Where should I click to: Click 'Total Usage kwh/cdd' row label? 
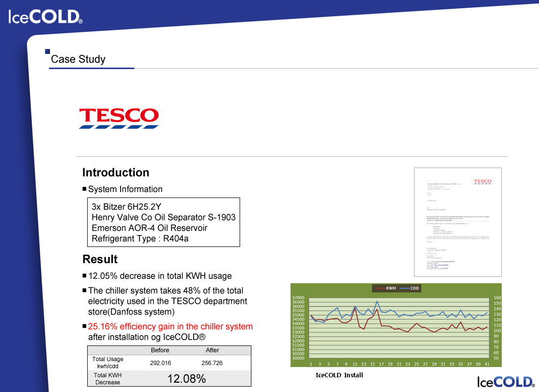108,363
